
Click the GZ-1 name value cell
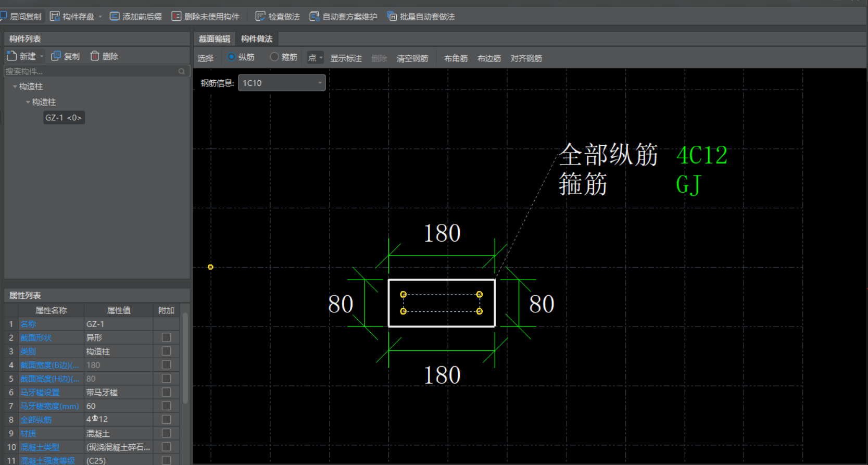(118, 324)
